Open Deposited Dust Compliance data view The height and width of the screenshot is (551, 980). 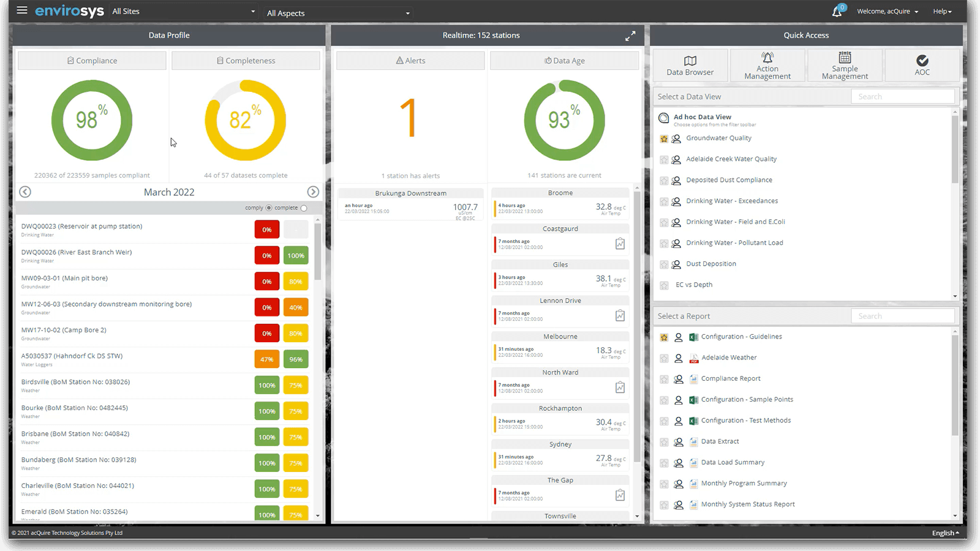pos(729,180)
